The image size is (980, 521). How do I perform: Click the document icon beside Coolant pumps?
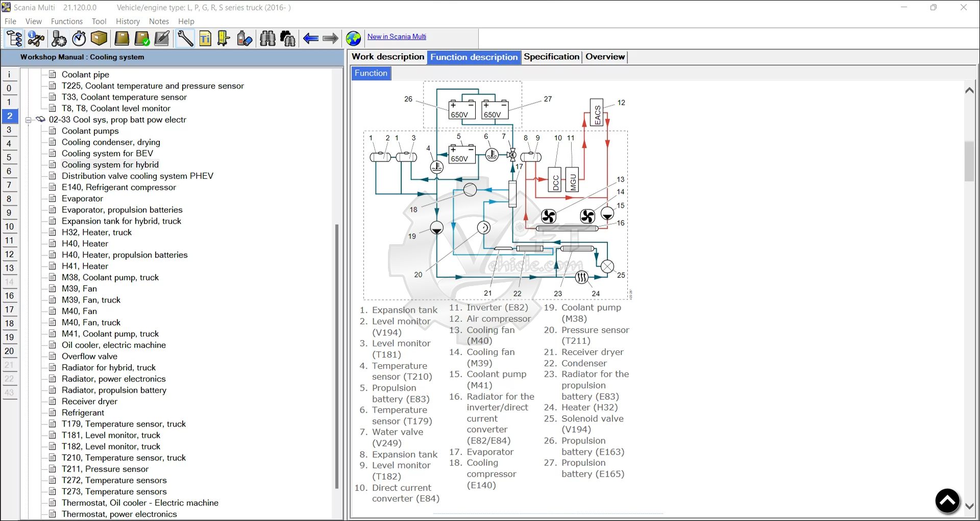coord(52,131)
